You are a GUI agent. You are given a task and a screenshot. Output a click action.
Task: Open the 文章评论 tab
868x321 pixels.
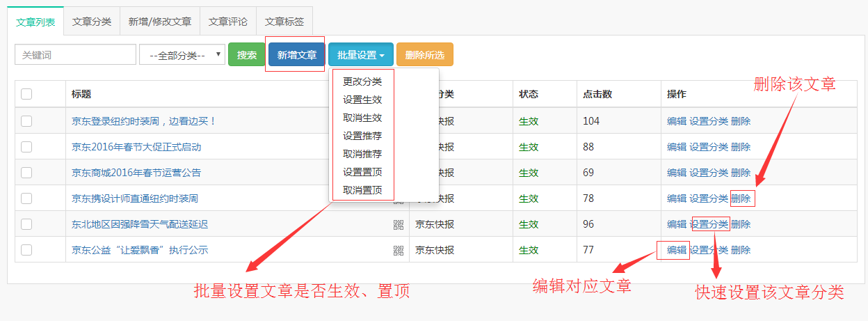(x=228, y=22)
